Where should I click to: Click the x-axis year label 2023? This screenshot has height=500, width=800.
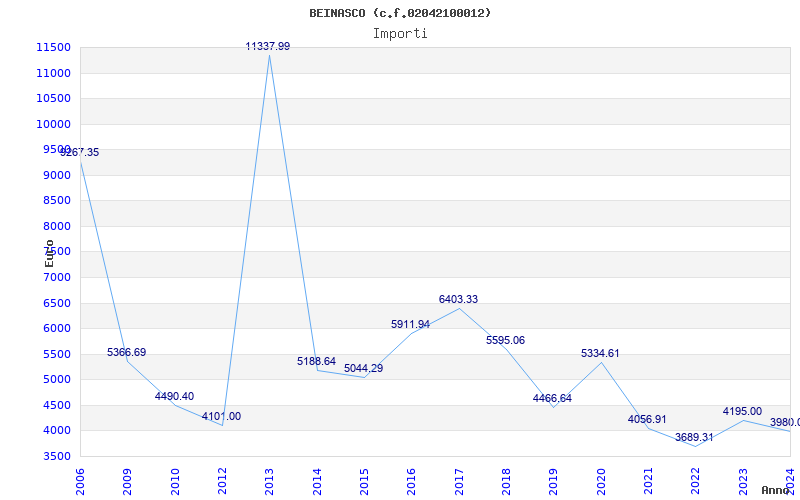coord(743,482)
